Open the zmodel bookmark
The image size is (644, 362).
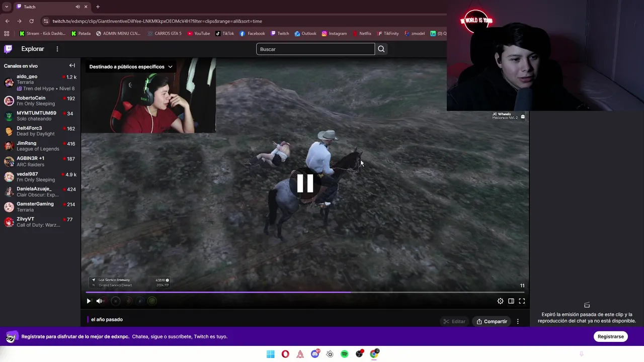415,34
